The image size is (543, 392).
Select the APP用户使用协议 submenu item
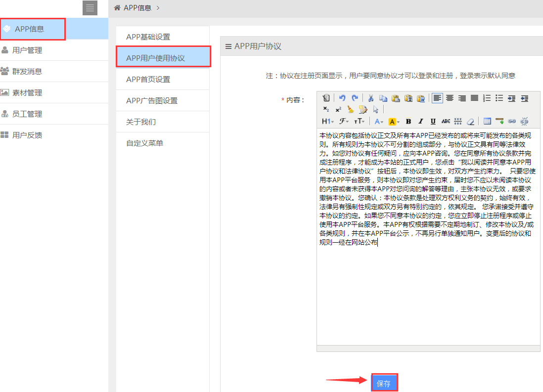[x=163, y=58]
